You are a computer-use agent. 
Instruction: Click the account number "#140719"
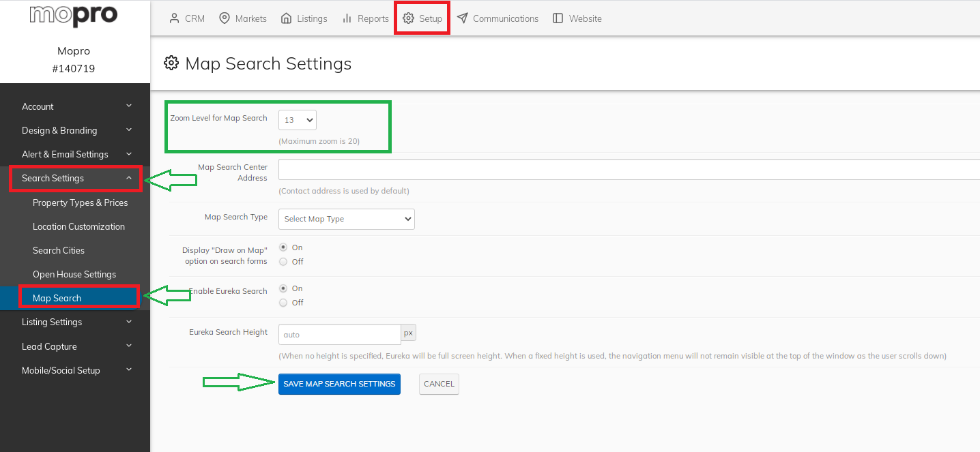click(74, 69)
